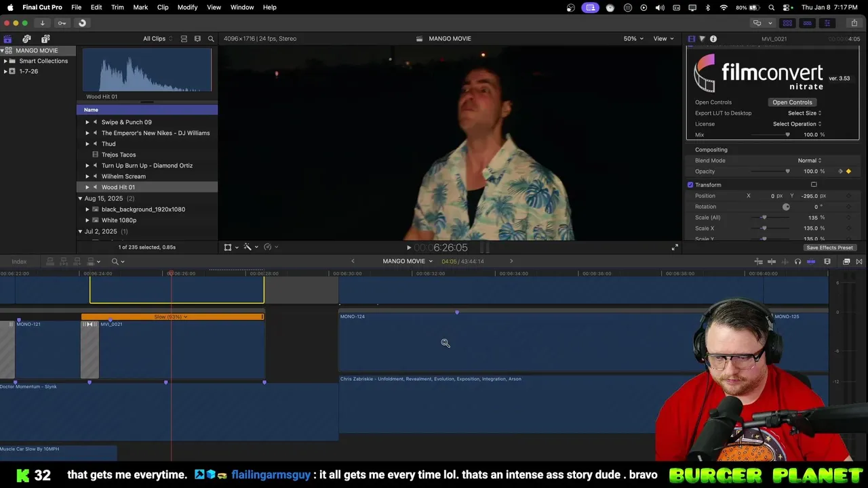Go forward in timeline history arrow
868x488 pixels.
(x=511, y=261)
